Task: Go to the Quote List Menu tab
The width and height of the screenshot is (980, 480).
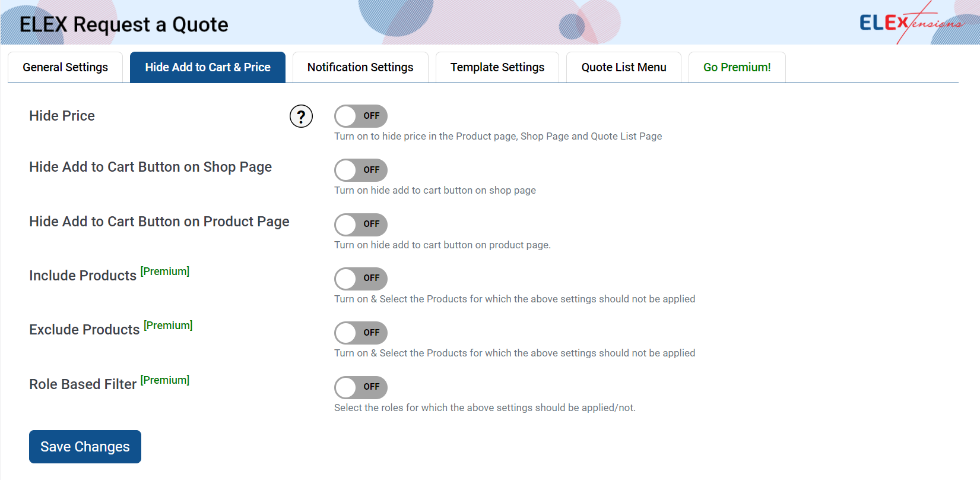Action: 624,67
